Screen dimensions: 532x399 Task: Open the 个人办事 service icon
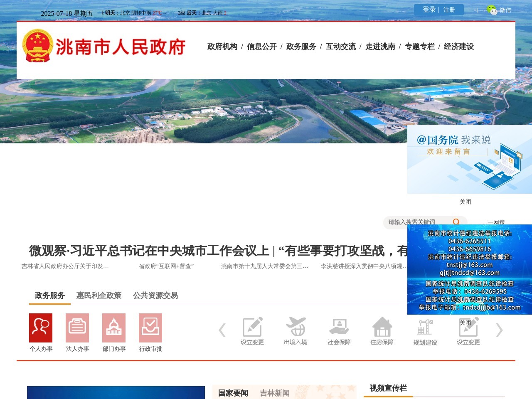click(41, 328)
